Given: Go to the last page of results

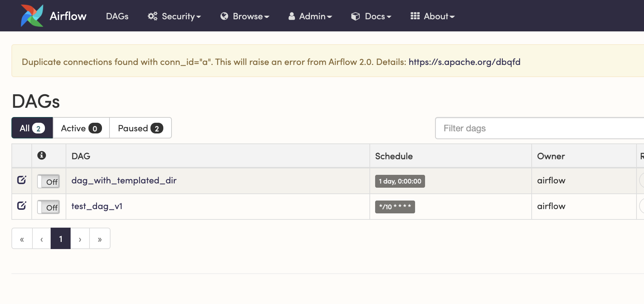Looking at the screenshot, I should pyautogui.click(x=100, y=239).
